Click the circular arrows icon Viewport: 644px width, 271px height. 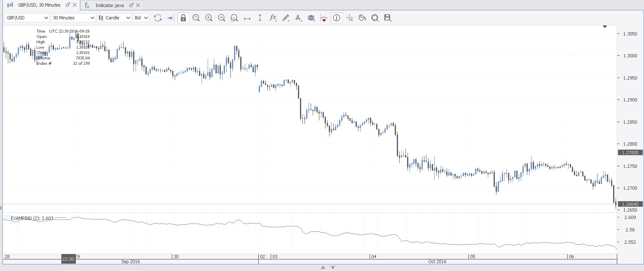pos(375,18)
